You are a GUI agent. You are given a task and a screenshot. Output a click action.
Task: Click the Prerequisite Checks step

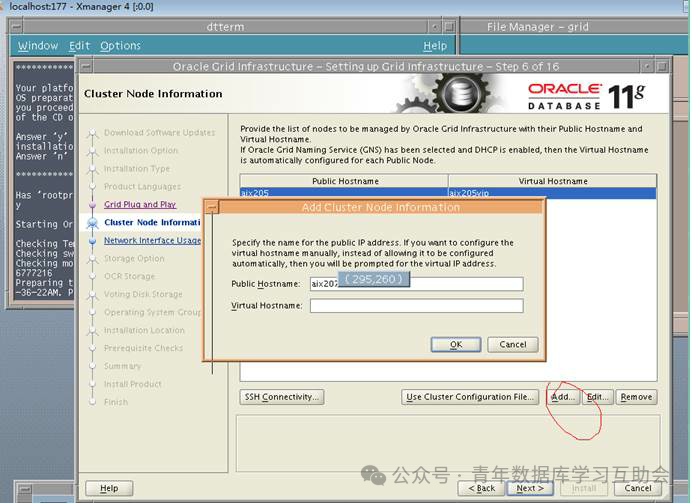pos(143,348)
